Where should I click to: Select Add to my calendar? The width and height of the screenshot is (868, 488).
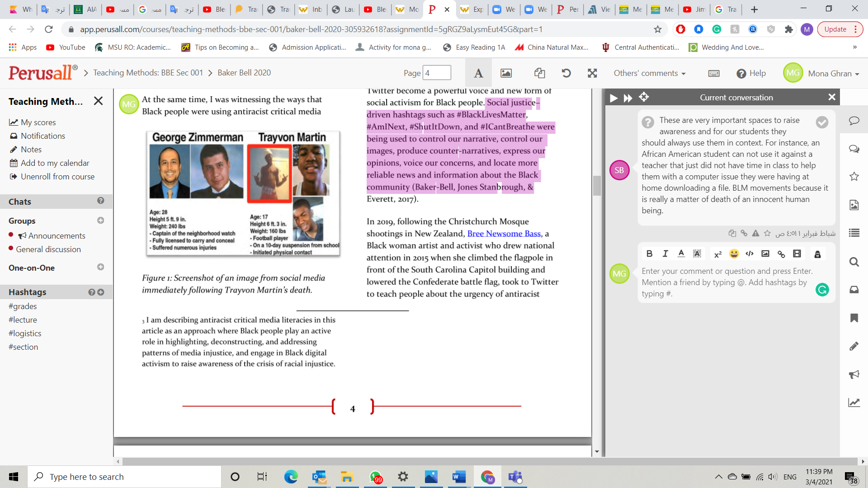pyautogui.click(x=49, y=163)
